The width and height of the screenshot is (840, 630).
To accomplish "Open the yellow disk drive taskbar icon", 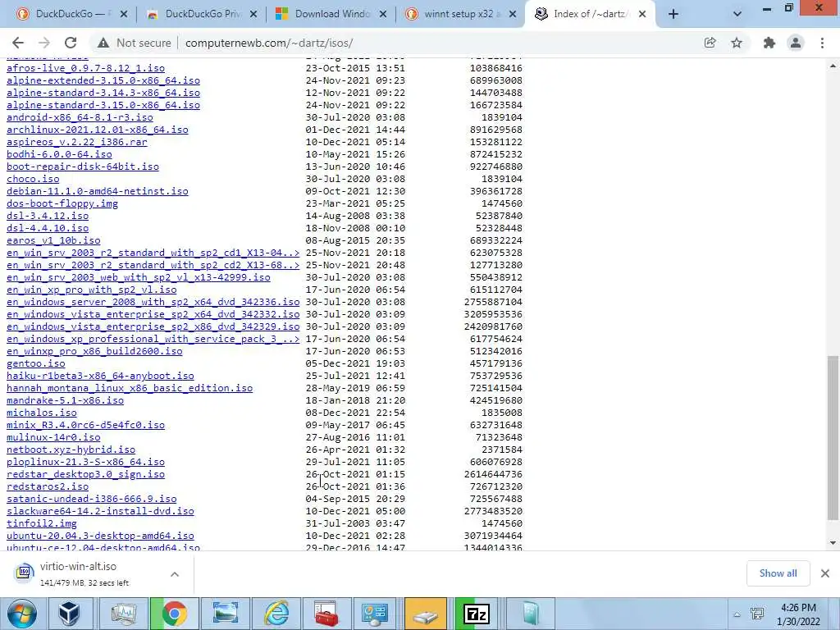I will click(x=426, y=614).
